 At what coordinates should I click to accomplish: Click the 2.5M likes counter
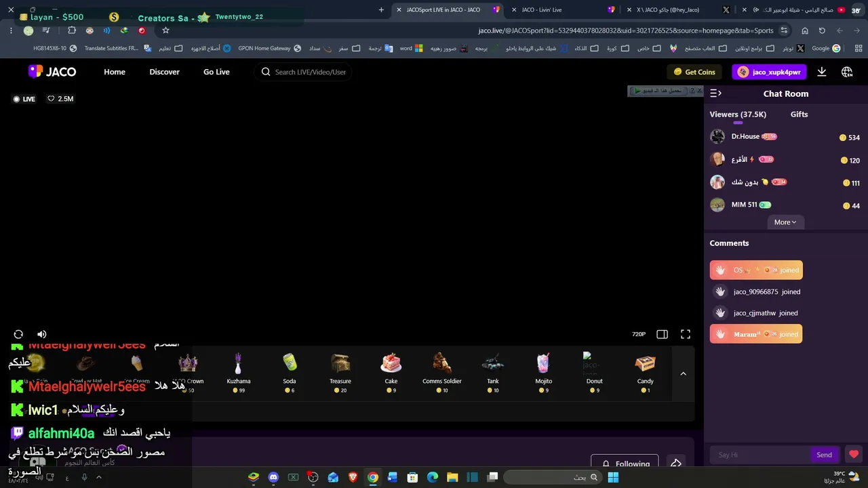60,99
